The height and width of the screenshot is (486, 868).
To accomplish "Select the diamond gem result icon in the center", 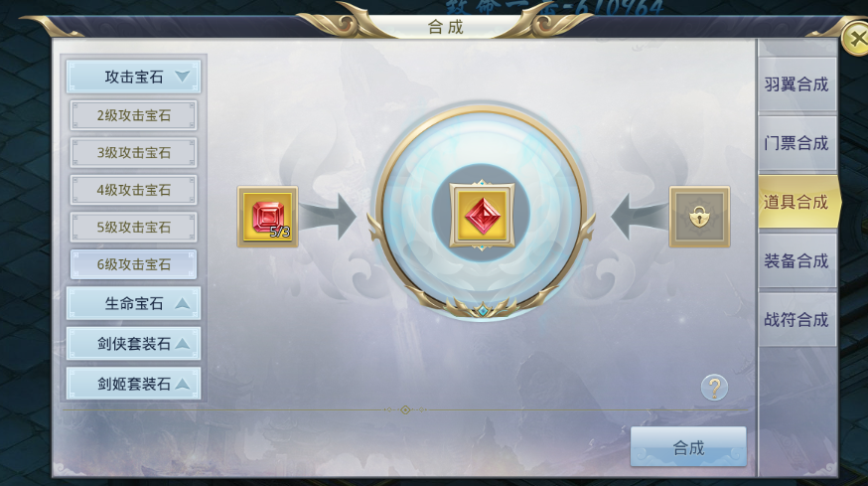I will coord(482,216).
